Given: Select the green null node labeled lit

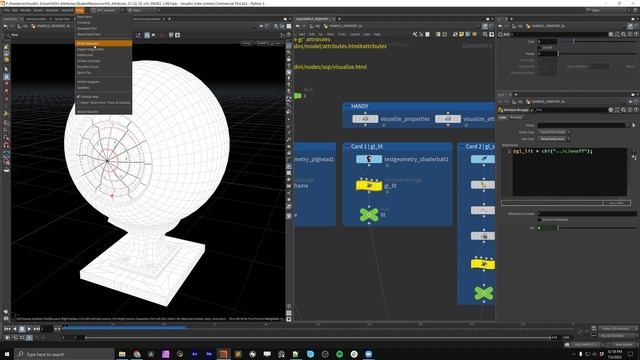Looking at the screenshot, I should click(x=369, y=215).
